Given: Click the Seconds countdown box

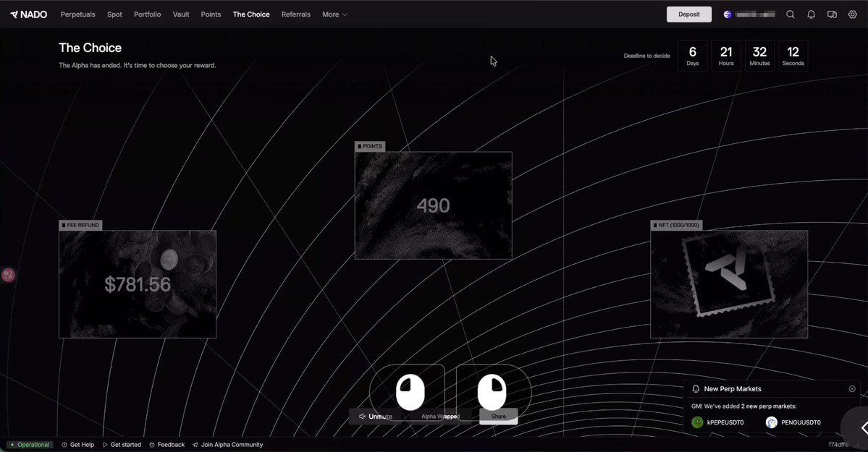Looking at the screenshot, I should point(793,56).
